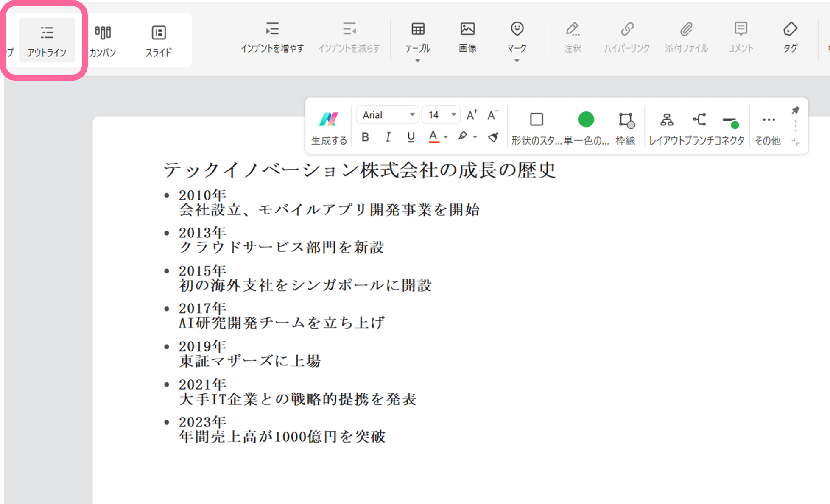This screenshot has width=830, height=504.
Task: Add a タグ tag
Action: pyautogui.click(x=790, y=37)
